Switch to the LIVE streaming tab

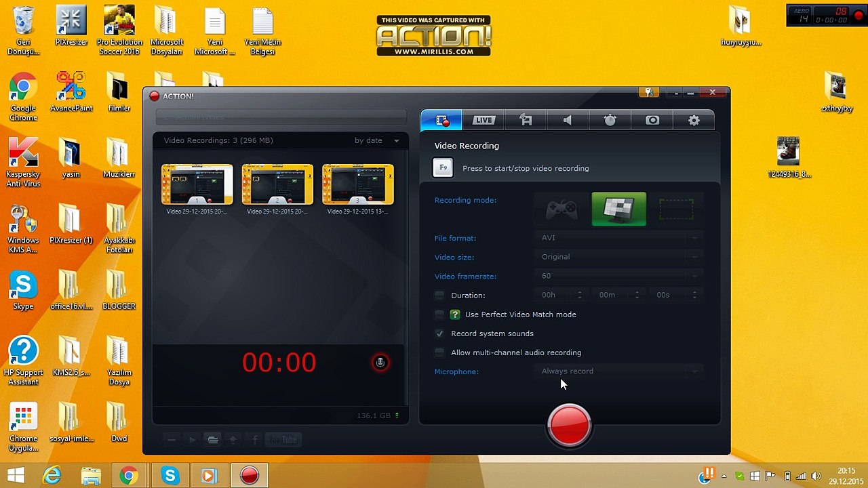pos(484,120)
